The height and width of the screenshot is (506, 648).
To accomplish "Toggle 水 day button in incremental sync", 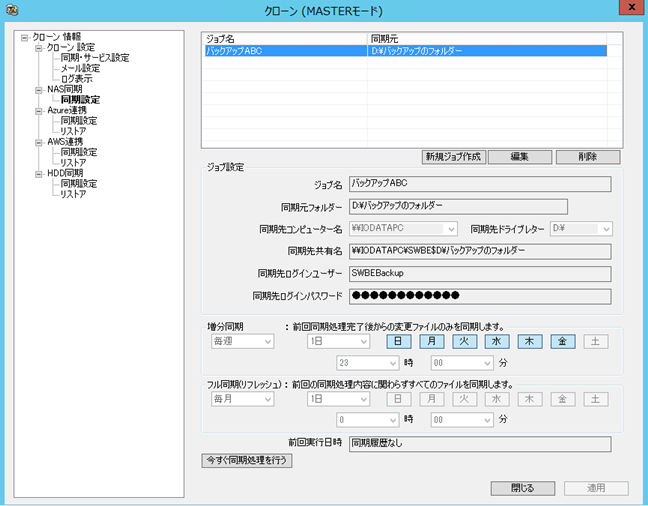I will click(x=496, y=341).
